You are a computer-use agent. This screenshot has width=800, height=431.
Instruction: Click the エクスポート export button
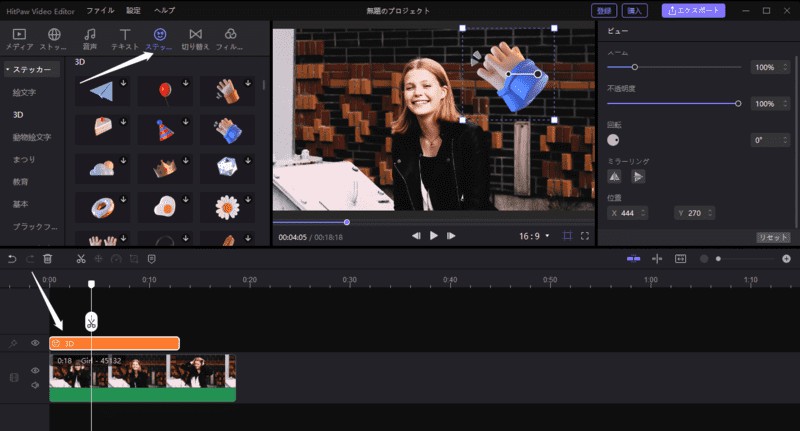[694, 10]
